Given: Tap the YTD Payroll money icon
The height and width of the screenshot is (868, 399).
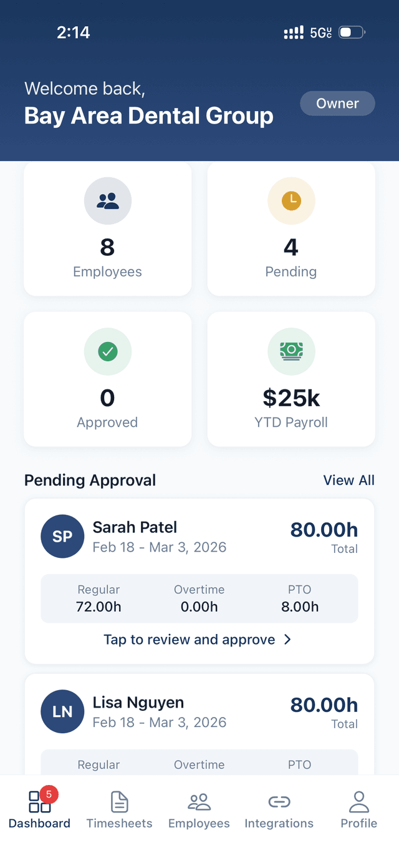Looking at the screenshot, I should coord(291,351).
